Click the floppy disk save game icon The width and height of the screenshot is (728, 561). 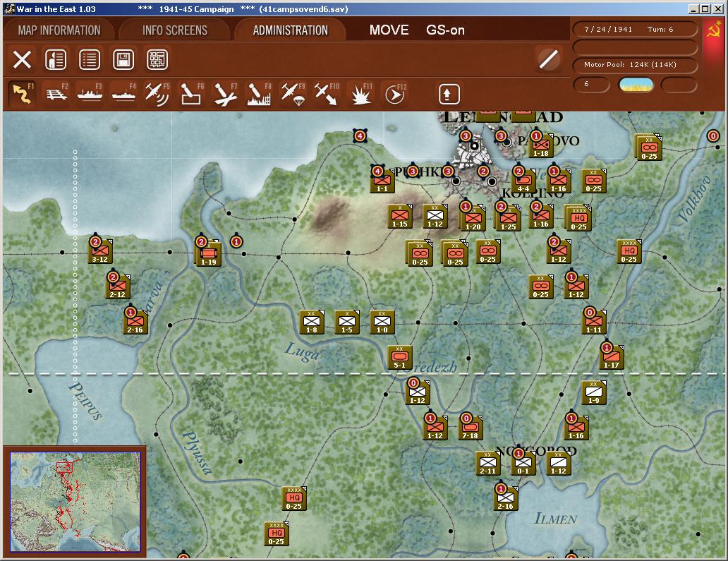coord(123,59)
